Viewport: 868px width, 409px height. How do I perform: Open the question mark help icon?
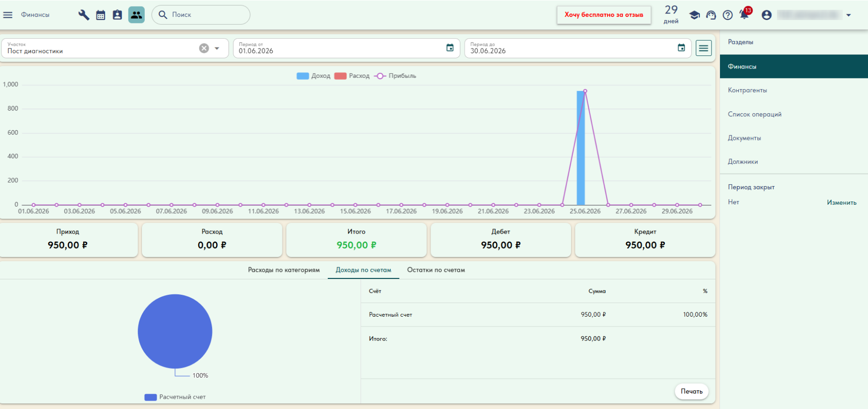(x=727, y=15)
